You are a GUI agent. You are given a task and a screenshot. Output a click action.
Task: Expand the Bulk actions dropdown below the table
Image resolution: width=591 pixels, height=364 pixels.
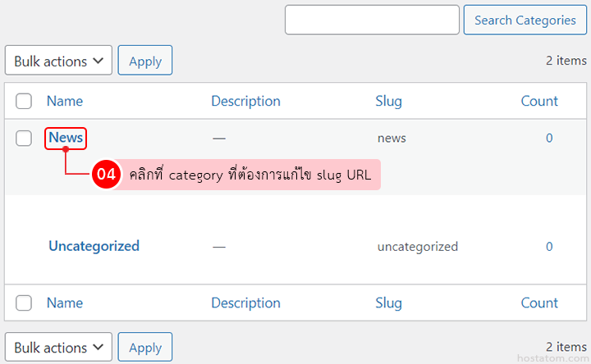tap(58, 348)
